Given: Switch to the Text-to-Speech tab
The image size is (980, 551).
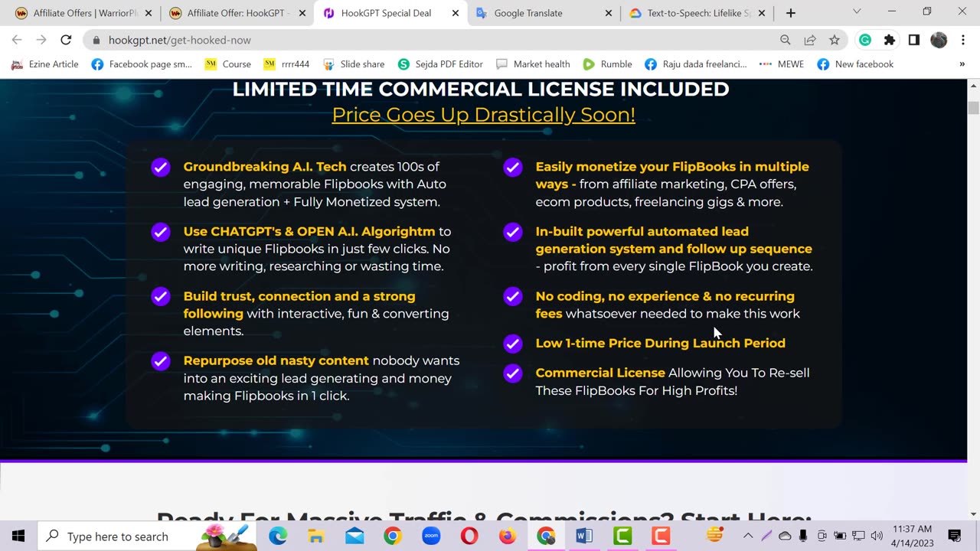Looking at the screenshot, I should [697, 13].
